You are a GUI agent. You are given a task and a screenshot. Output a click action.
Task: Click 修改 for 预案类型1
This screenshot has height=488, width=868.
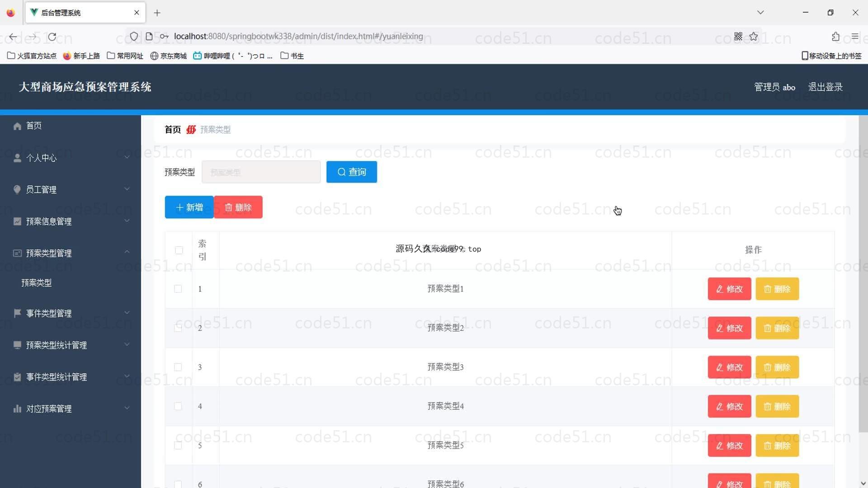click(729, 289)
